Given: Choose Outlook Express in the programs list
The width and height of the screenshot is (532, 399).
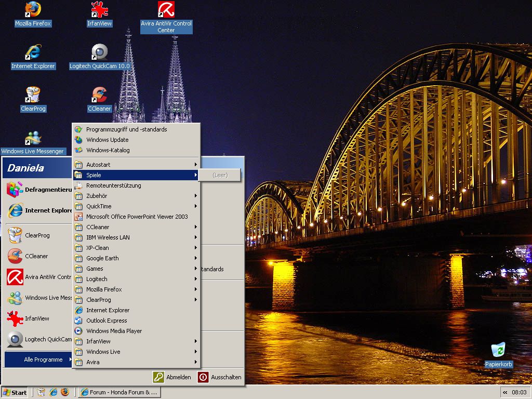Looking at the screenshot, I should (107, 321).
